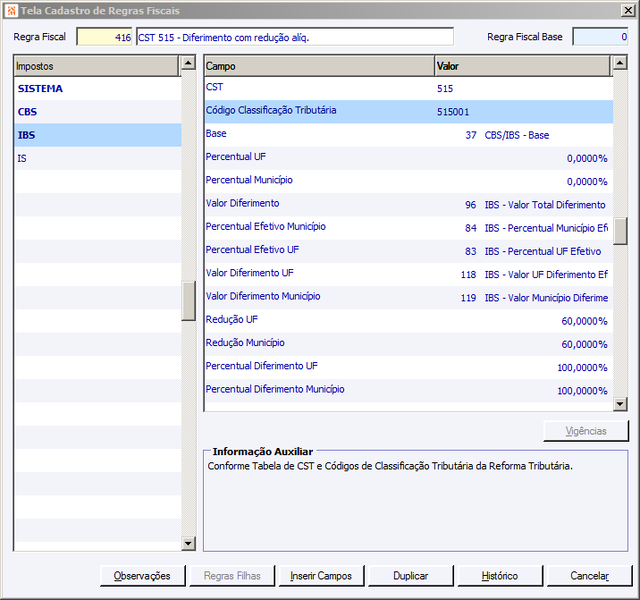The height and width of the screenshot is (600, 640).
Task: Select the Percentual Diferimento UF row
Action: pyautogui.click(x=409, y=368)
